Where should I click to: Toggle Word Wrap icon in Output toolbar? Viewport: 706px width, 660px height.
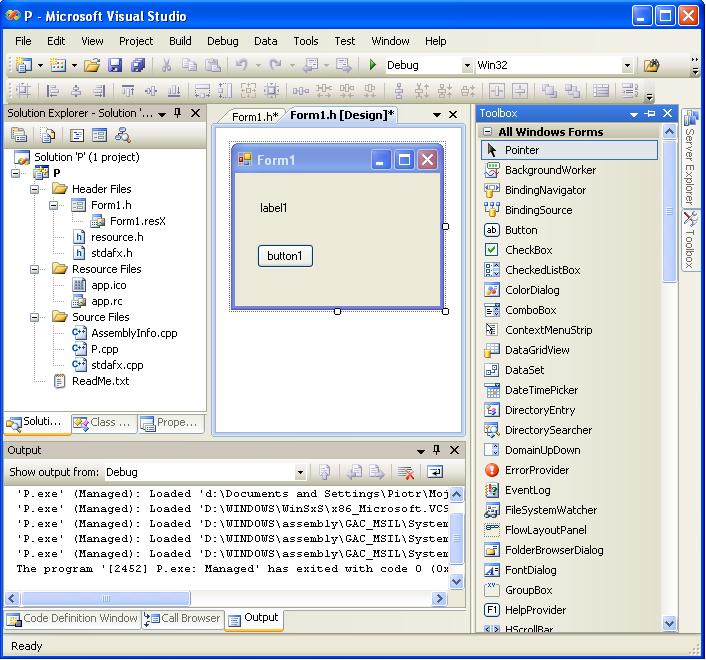pos(435,472)
